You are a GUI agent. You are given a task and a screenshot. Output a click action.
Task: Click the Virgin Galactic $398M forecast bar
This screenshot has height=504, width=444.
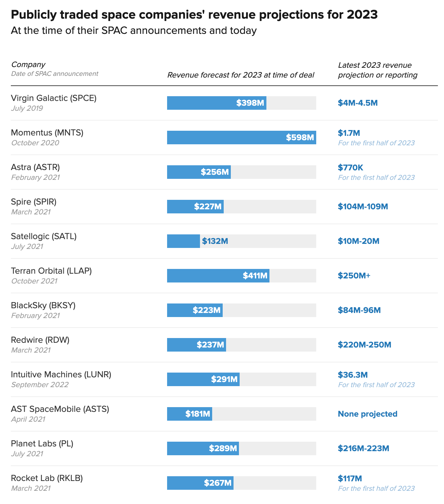pos(217,103)
